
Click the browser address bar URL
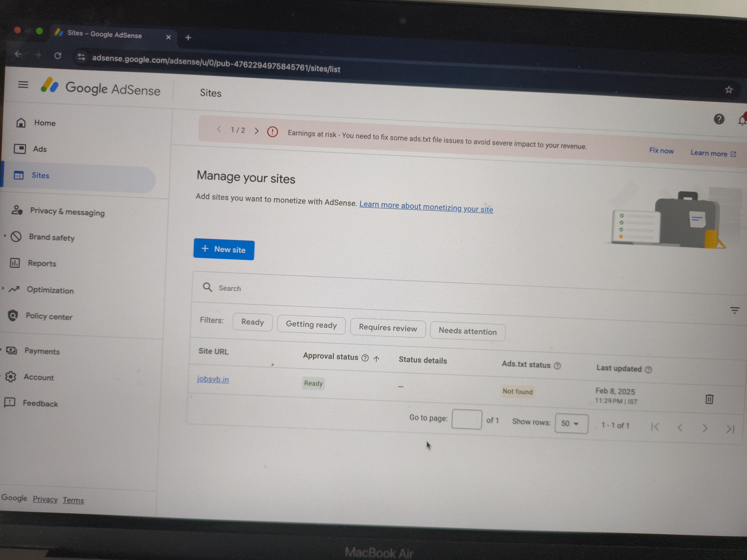216,64
